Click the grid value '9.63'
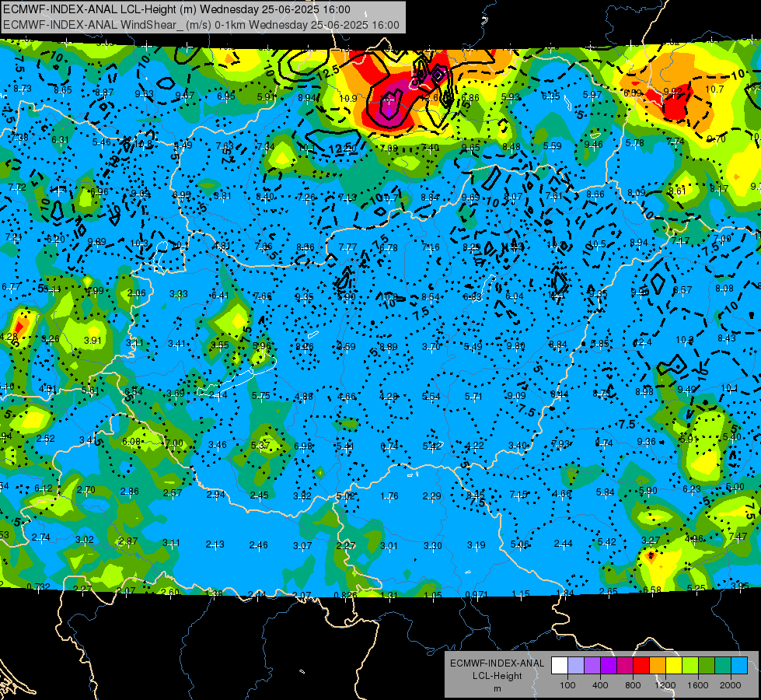 coord(144,94)
